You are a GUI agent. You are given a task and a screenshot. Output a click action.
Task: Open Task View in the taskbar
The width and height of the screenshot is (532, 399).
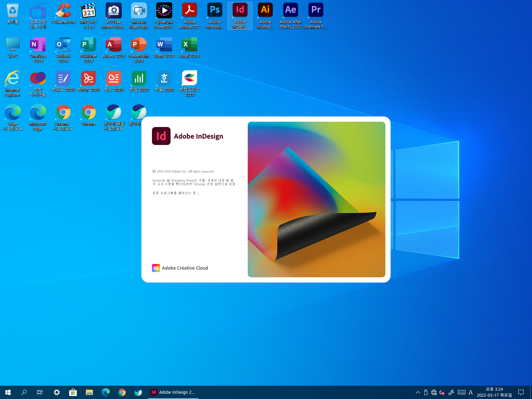click(x=40, y=392)
